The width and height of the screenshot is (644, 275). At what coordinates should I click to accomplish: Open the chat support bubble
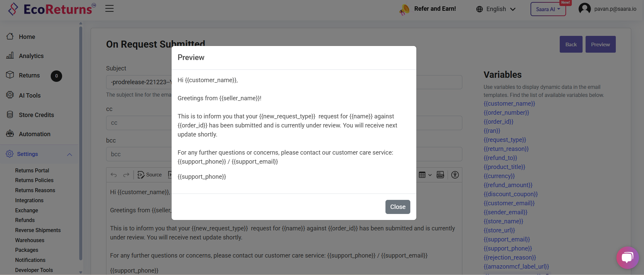coord(627,258)
